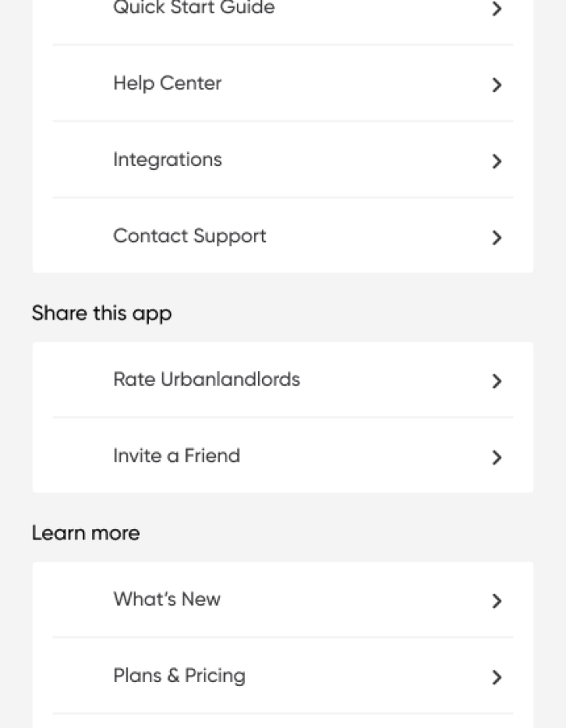Viewport: 566px width, 728px height.
Task: Click the arrow beside Invite a Friend
Action: pyautogui.click(x=496, y=457)
